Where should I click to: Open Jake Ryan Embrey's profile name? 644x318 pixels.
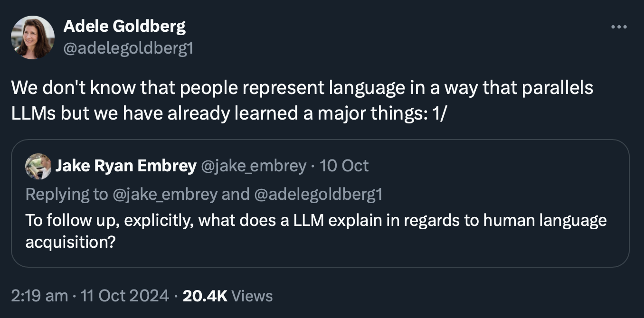(x=126, y=166)
